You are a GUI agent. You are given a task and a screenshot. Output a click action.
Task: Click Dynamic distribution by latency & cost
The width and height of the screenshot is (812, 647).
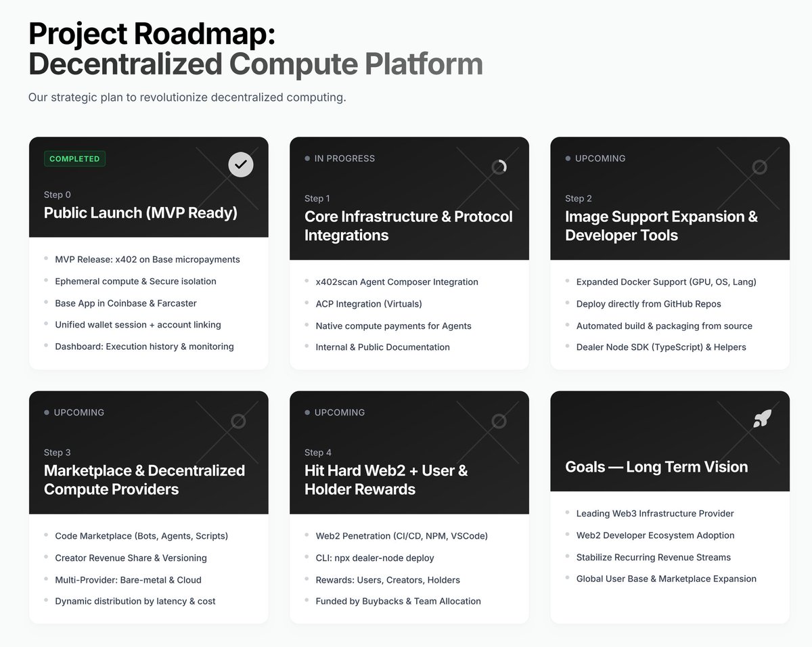point(135,601)
